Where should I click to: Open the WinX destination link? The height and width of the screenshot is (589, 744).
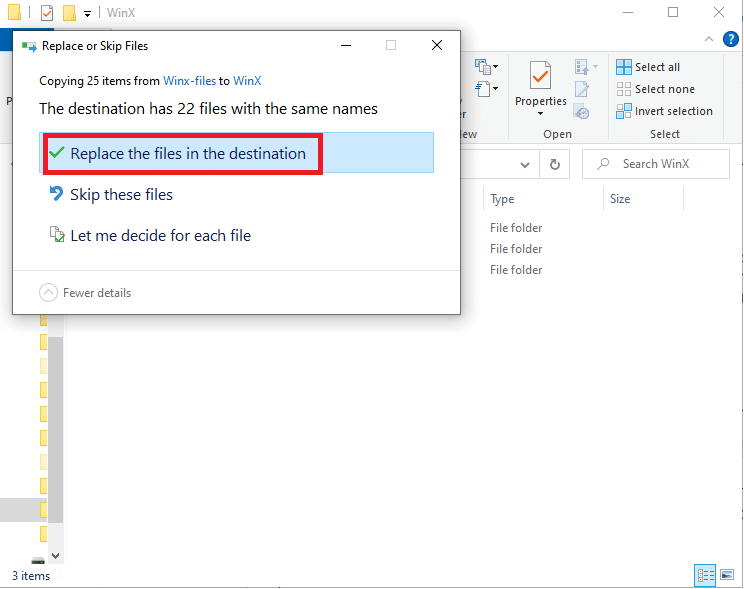247,81
